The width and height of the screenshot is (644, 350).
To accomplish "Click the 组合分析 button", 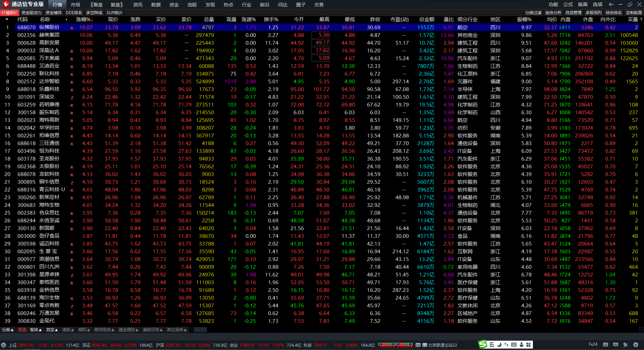I will [x=553, y=13].
